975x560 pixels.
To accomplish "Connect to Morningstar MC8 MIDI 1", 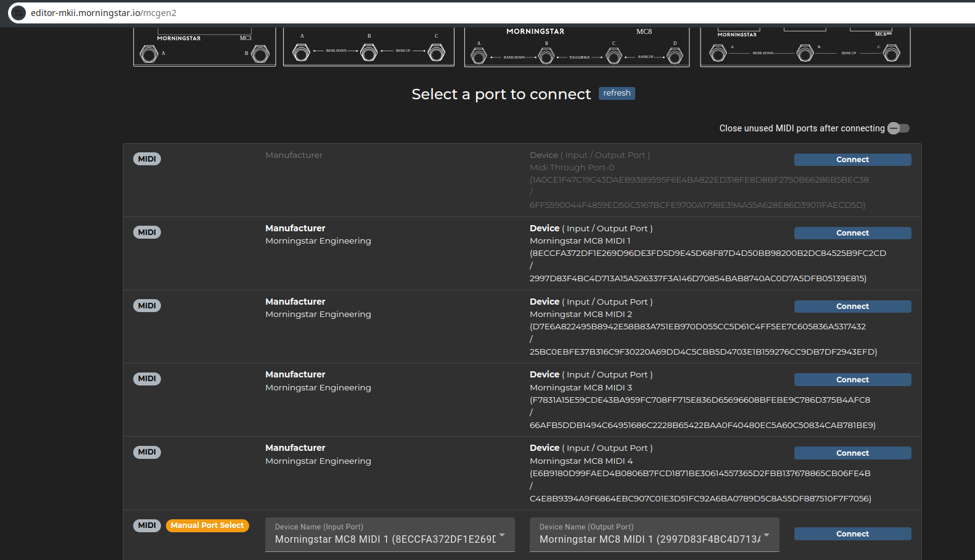I will coord(852,233).
